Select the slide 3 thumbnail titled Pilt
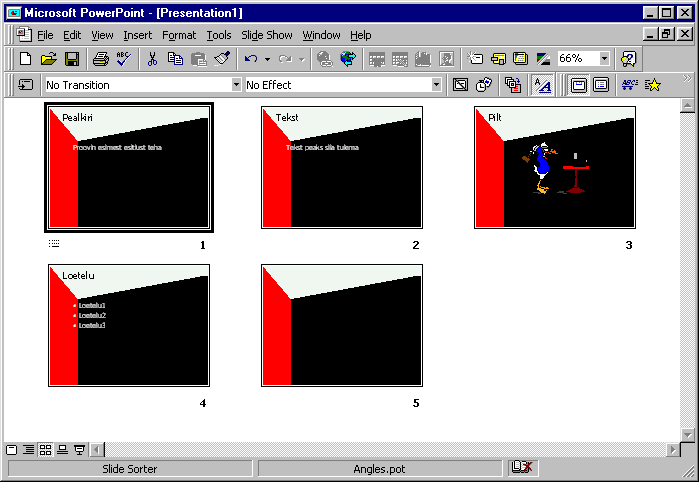 [x=555, y=167]
